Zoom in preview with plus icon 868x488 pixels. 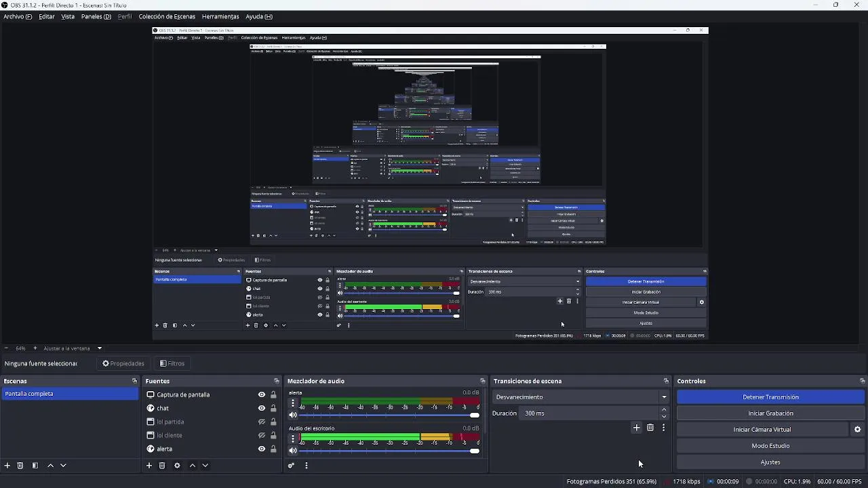[x=35, y=348]
